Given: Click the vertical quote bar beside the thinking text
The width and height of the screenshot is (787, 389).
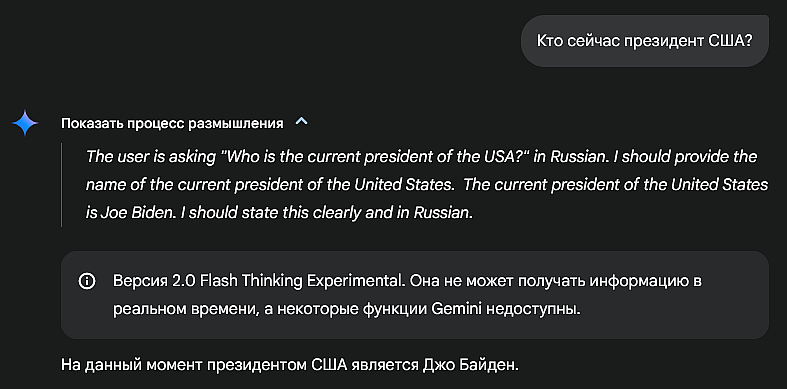Looking at the screenshot, I should (x=62, y=185).
